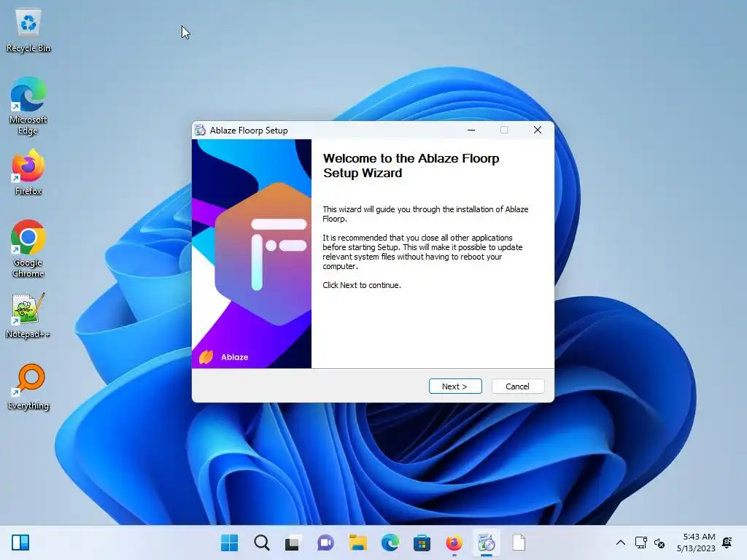The width and height of the screenshot is (747, 560).
Task: Click the Floorp Setup taskbar icon
Action: coord(487,542)
